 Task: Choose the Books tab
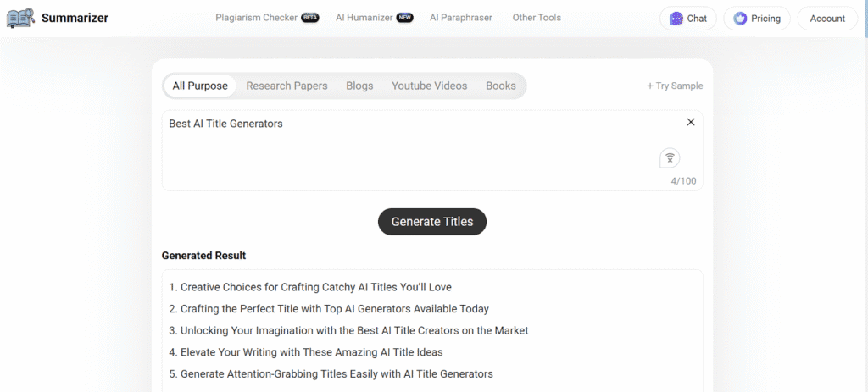[x=501, y=86]
